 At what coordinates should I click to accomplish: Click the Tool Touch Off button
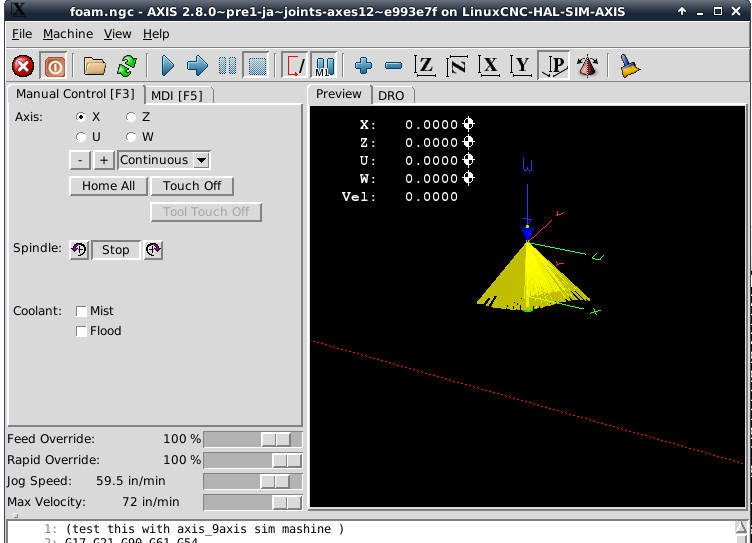click(206, 212)
